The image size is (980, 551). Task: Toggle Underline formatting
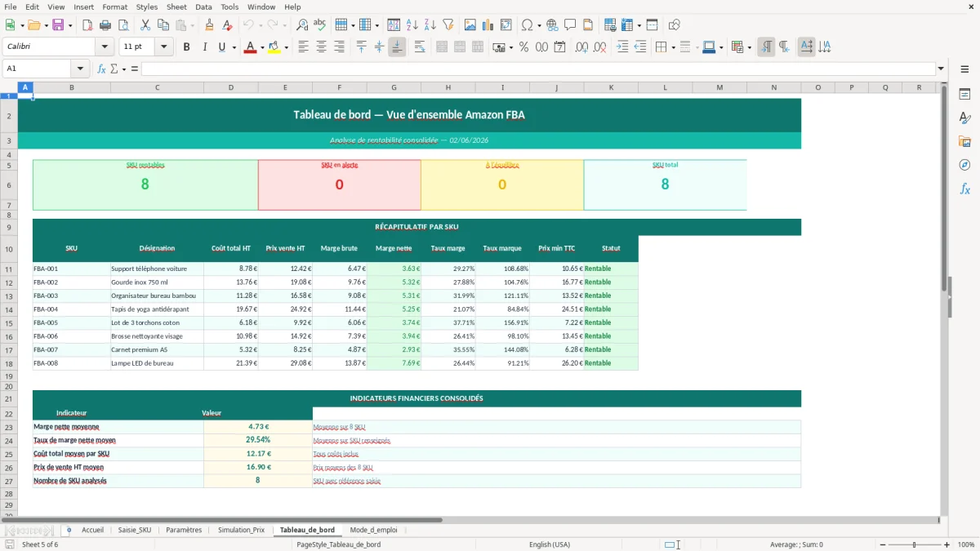click(221, 47)
